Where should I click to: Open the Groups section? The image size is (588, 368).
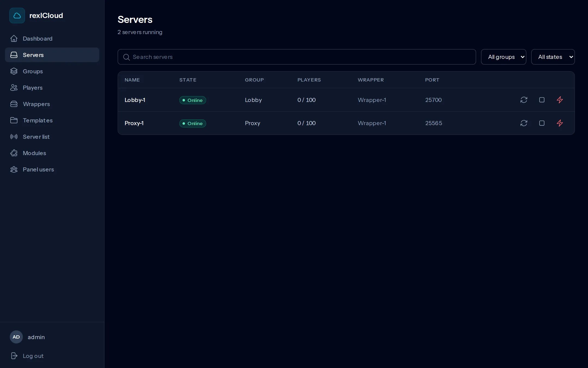tap(52, 71)
